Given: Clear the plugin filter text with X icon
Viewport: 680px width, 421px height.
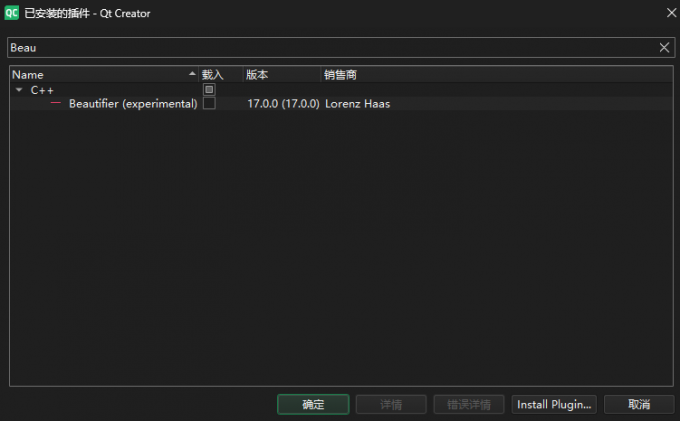Looking at the screenshot, I should pos(664,47).
